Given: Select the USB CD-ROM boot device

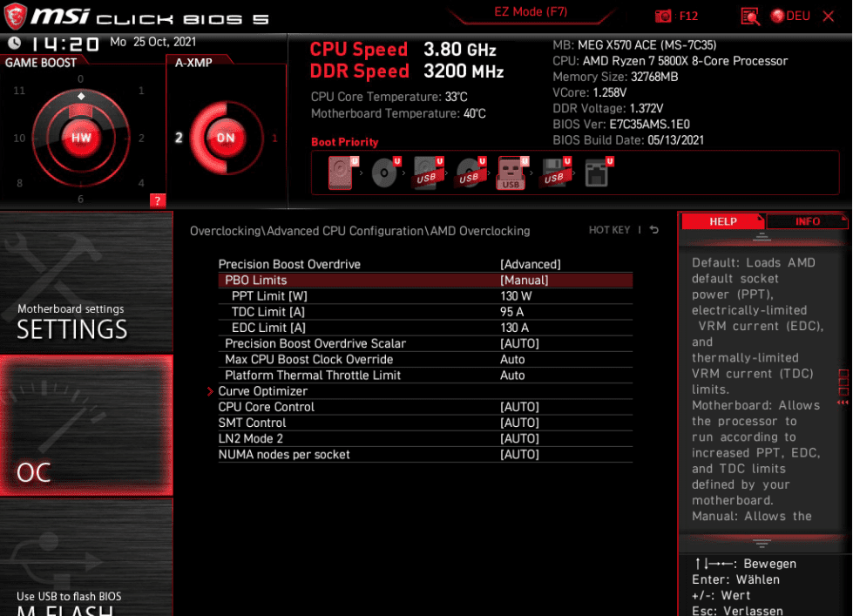Looking at the screenshot, I should 471,173.
